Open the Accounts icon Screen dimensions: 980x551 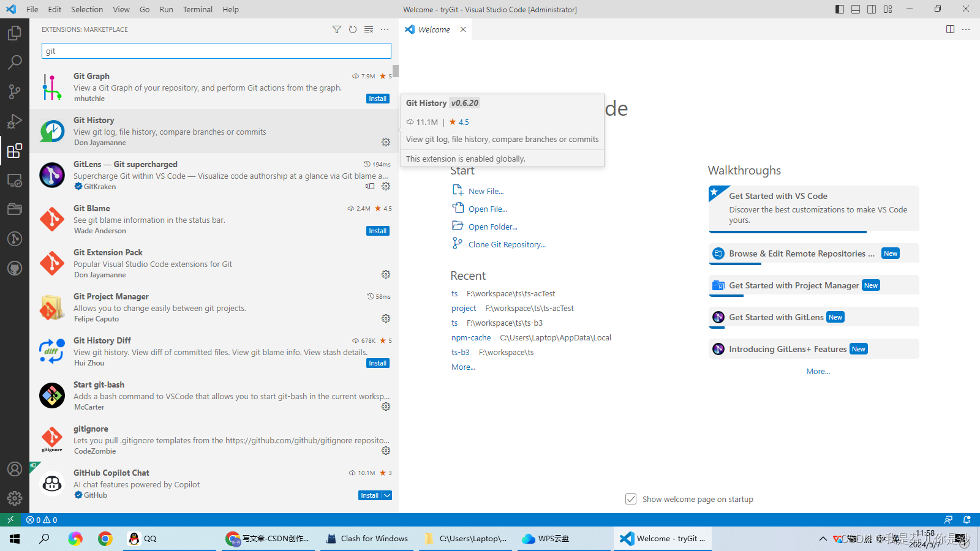(15, 469)
